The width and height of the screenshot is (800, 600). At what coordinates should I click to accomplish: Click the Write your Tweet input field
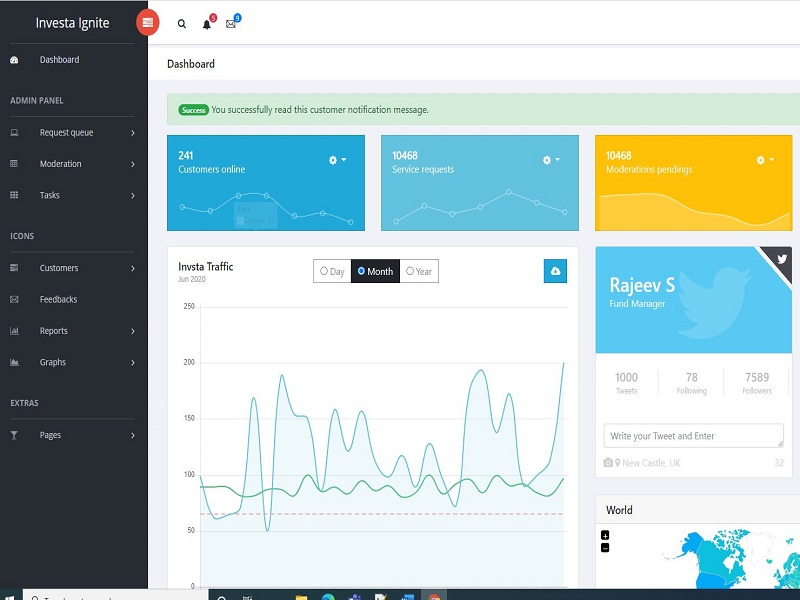(693, 436)
